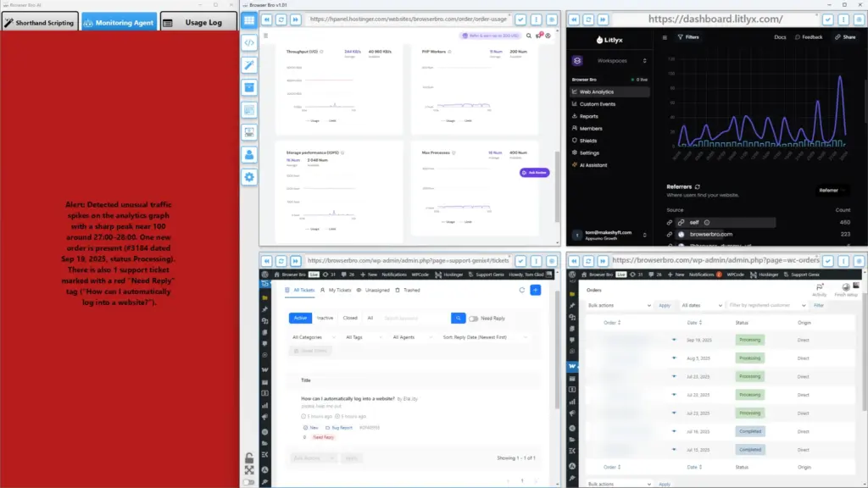Click the unlock padlock icon at bottom left

click(x=249, y=458)
